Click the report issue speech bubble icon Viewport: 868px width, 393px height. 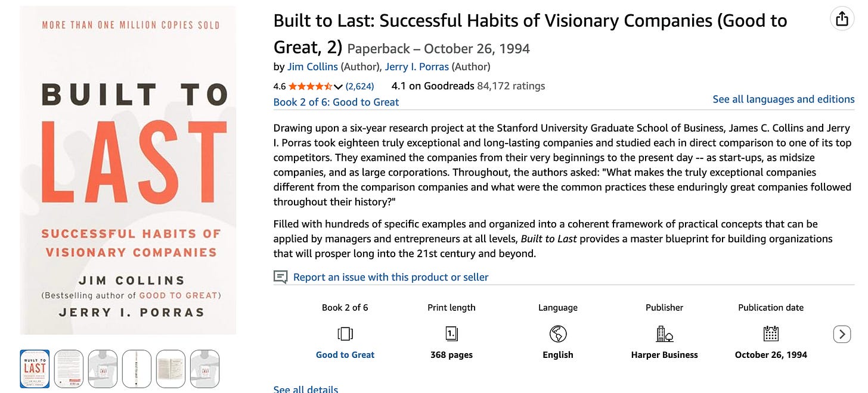280,277
